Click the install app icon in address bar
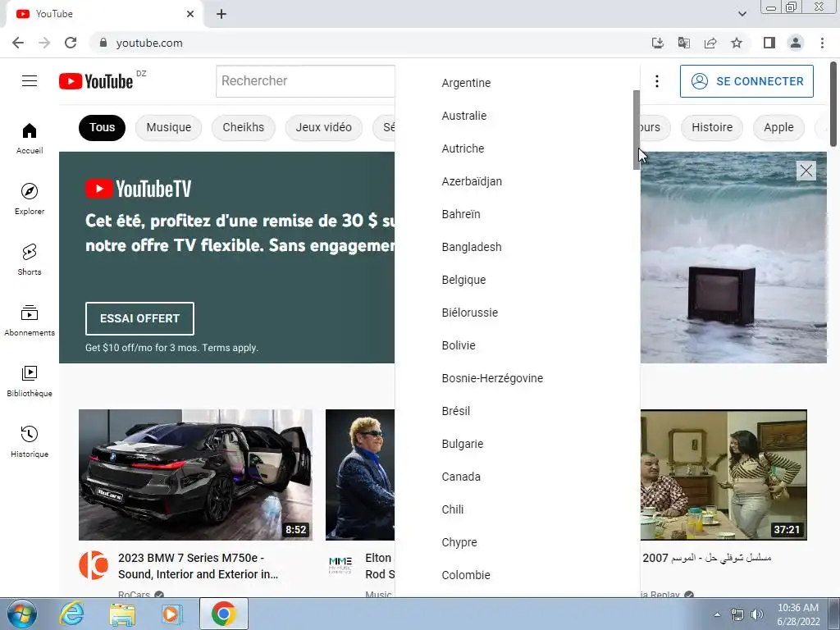This screenshot has height=630, width=840. point(657,43)
